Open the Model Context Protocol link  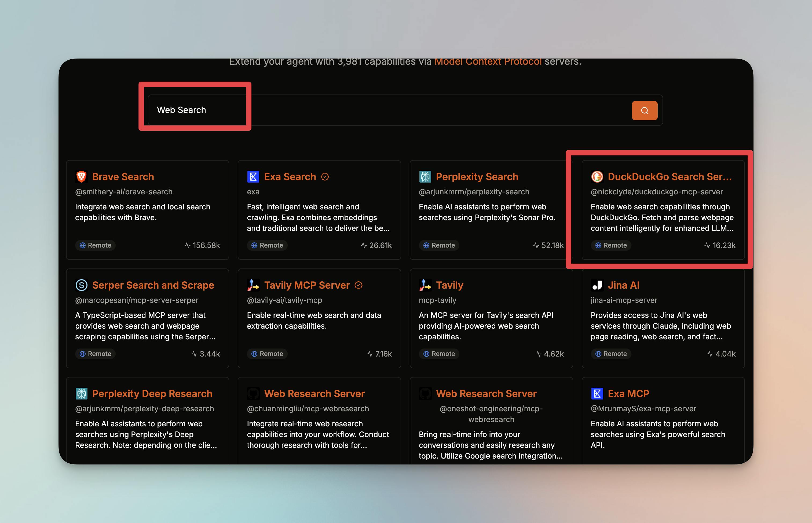[488, 62]
